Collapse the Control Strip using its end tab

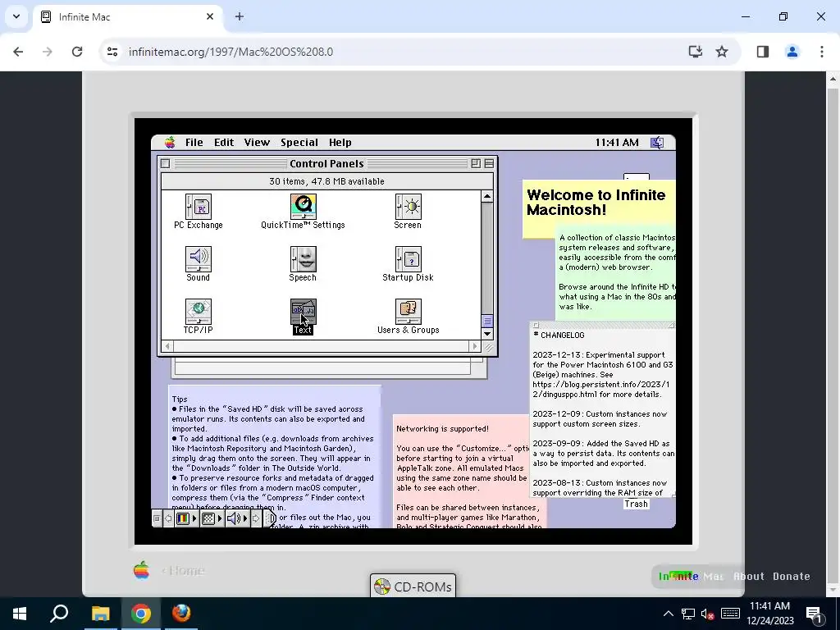(x=271, y=518)
